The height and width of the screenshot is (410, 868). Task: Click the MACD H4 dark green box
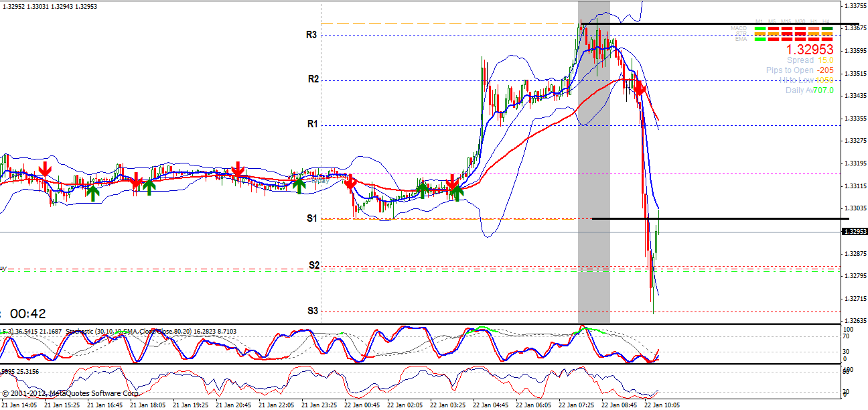pyautogui.click(x=827, y=29)
